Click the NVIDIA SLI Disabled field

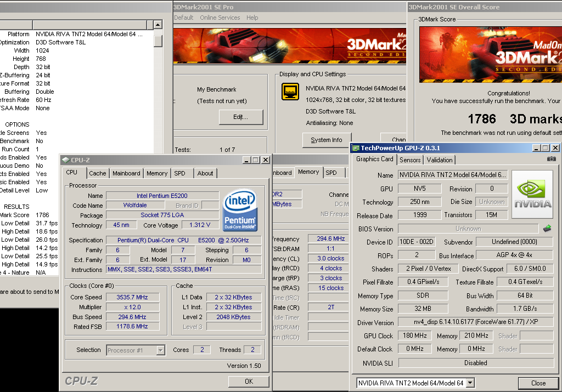pyautogui.click(x=476, y=363)
